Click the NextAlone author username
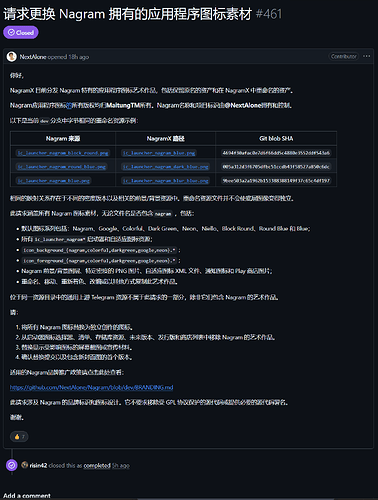This screenshot has height=500, width=378. pyautogui.click(x=33, y=57)
